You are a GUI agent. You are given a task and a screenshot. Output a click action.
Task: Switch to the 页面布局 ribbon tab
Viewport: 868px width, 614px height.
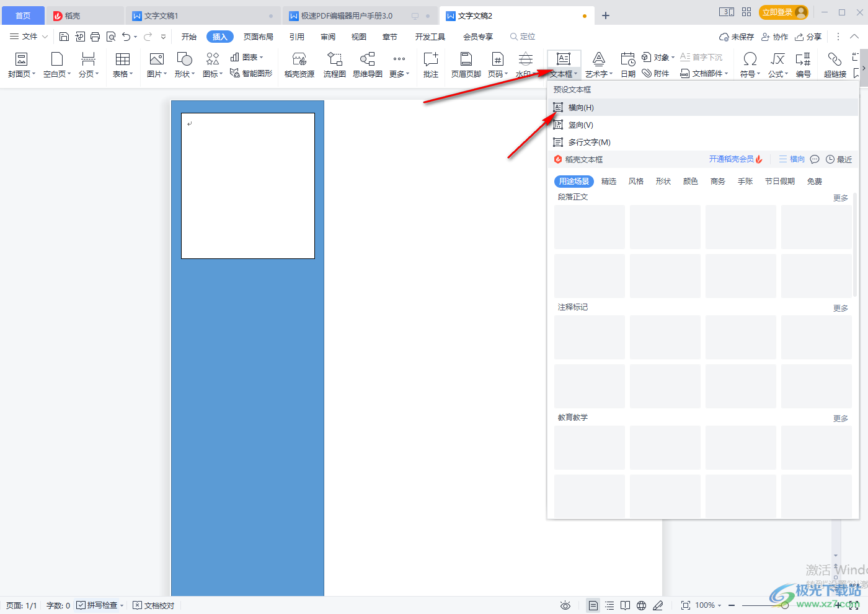click(259, 37)
